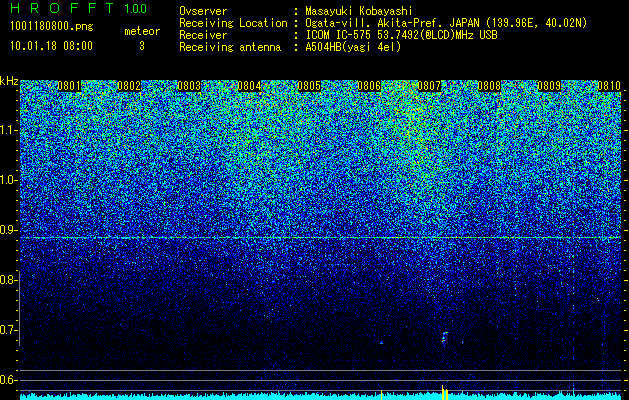Click the date stamp 10.01.18 08:00
The image size is (629, 400).
(x=51, y=46)
